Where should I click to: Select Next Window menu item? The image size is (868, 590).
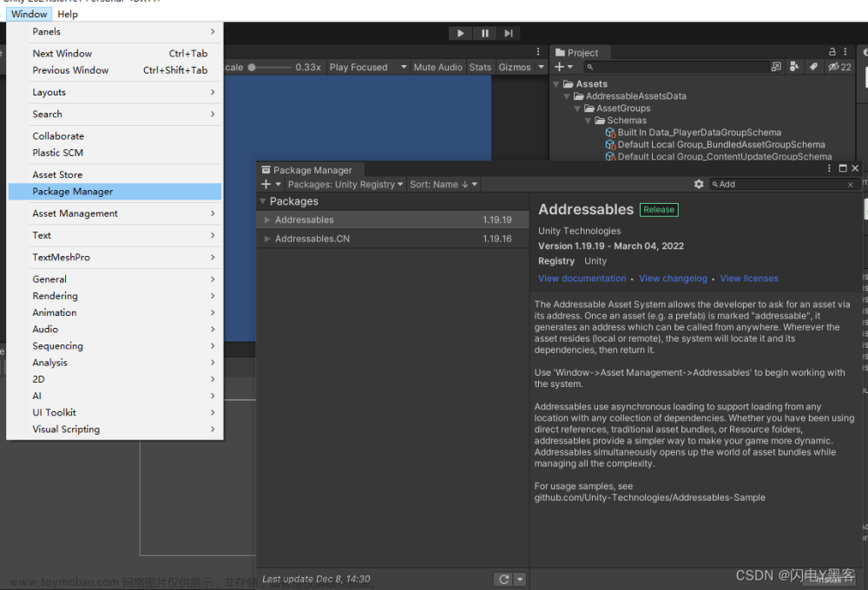point(115,54)
